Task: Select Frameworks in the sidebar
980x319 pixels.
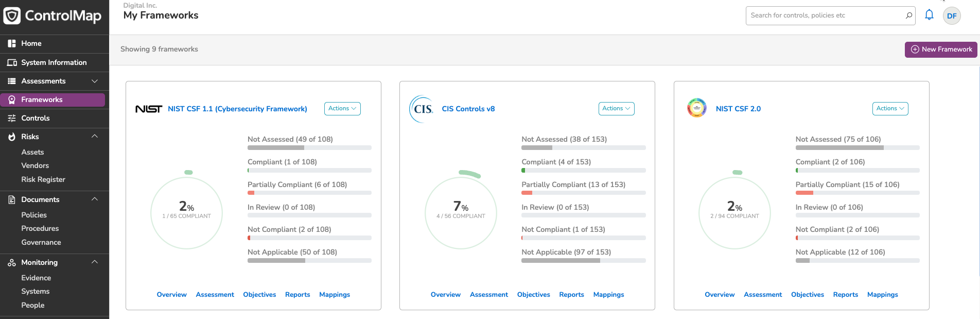Action: click(52, 99)
